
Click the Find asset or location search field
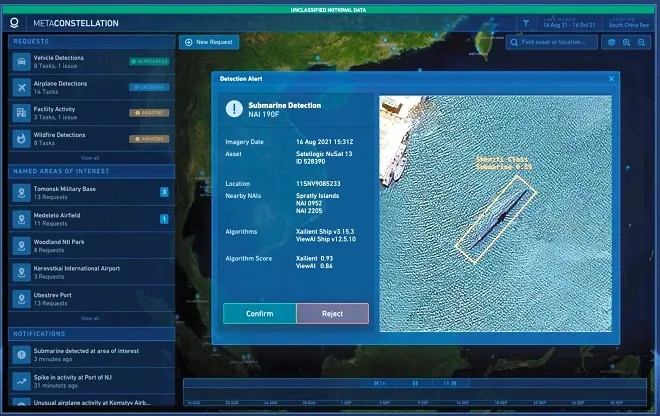[x=552, y=42]
